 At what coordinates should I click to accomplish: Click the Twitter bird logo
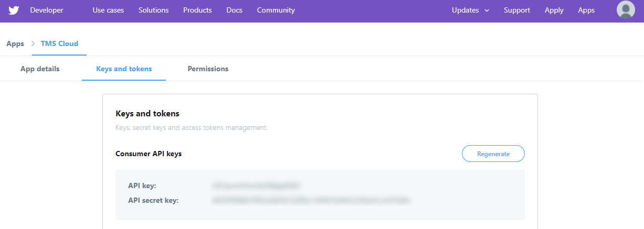tap(14, 10)
